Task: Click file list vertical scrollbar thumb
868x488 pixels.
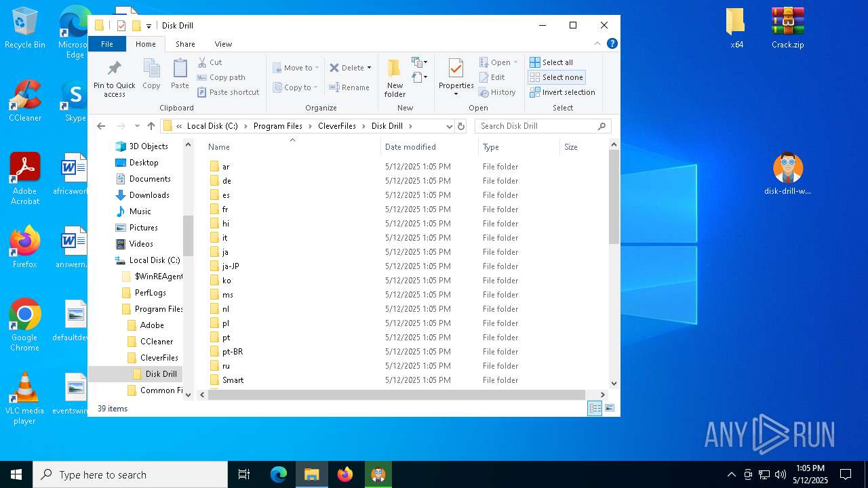Action: (x=614, y=197)
